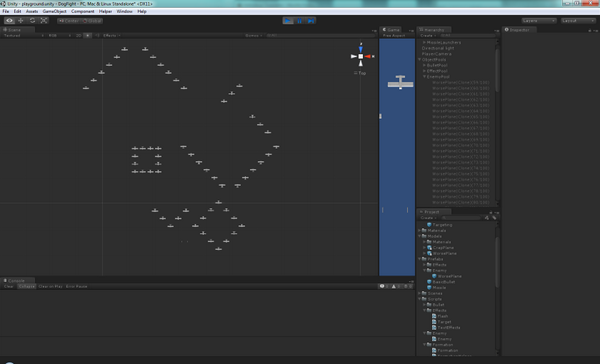
Task: Switch to the Game tab
Action: pos(391,29)
